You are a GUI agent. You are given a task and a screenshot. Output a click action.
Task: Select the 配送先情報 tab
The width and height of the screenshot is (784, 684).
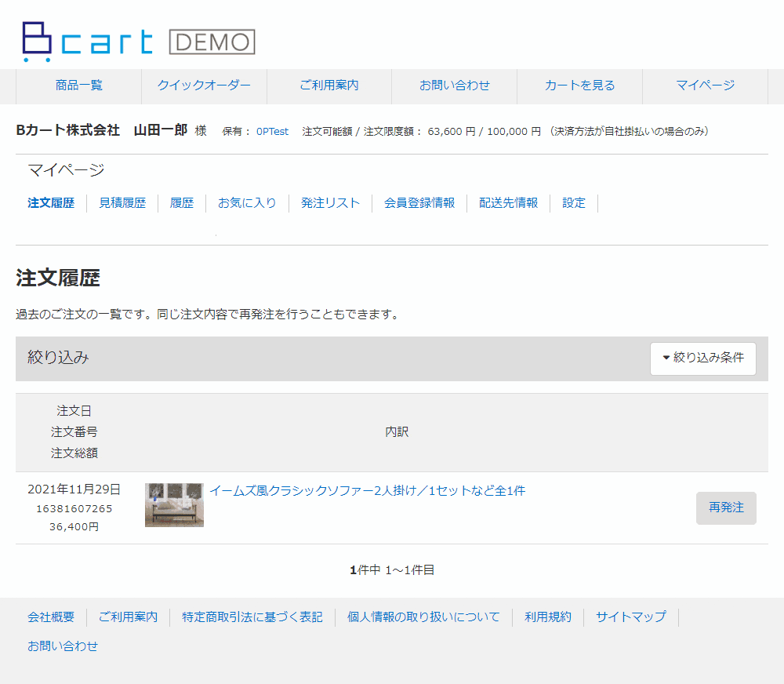[x=508, y=203]
